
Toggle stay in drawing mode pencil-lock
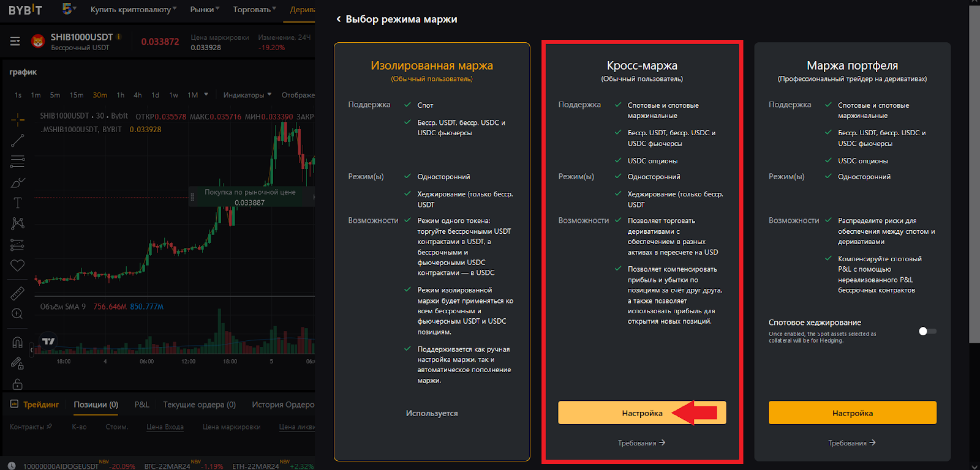(x=17, y=363)
